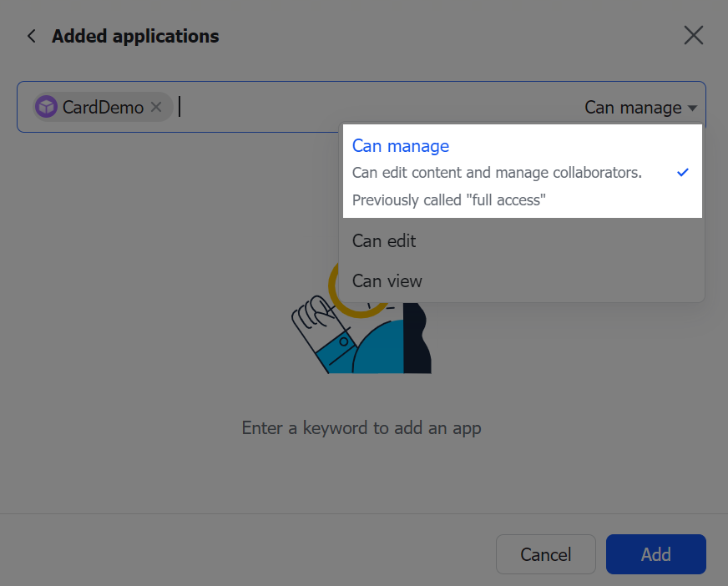Viewport: 728px width, 586px height.
Task: Click the 'Previously called "full access"' note
Action: point(448,200)
